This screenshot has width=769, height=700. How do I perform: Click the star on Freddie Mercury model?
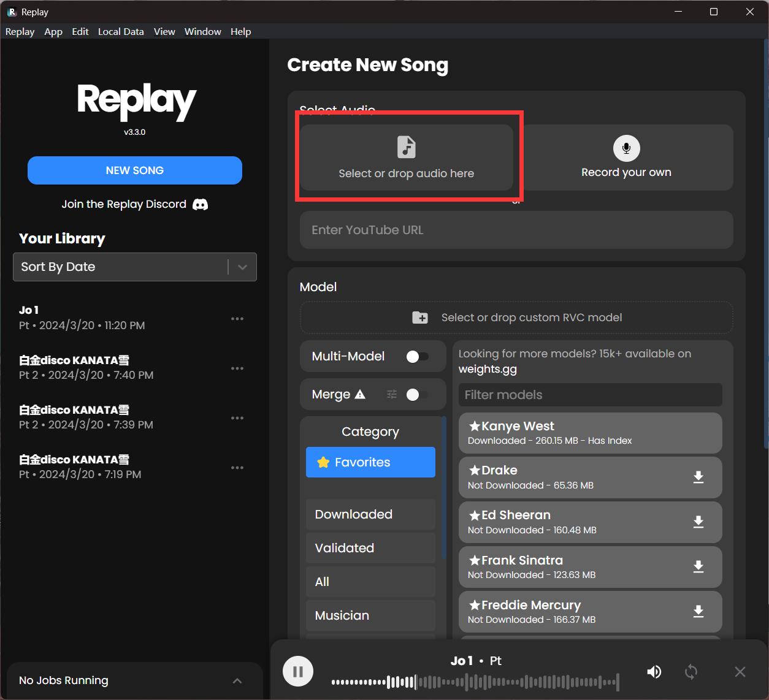point(474,605)
